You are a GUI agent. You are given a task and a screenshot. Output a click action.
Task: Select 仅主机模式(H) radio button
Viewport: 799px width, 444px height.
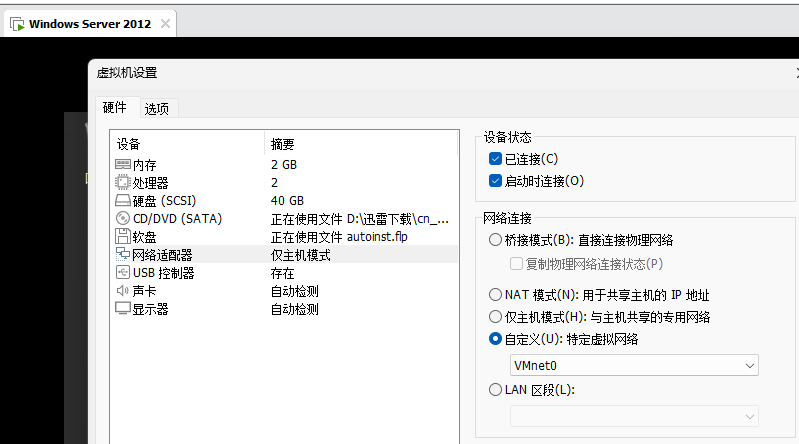(495, 317)
